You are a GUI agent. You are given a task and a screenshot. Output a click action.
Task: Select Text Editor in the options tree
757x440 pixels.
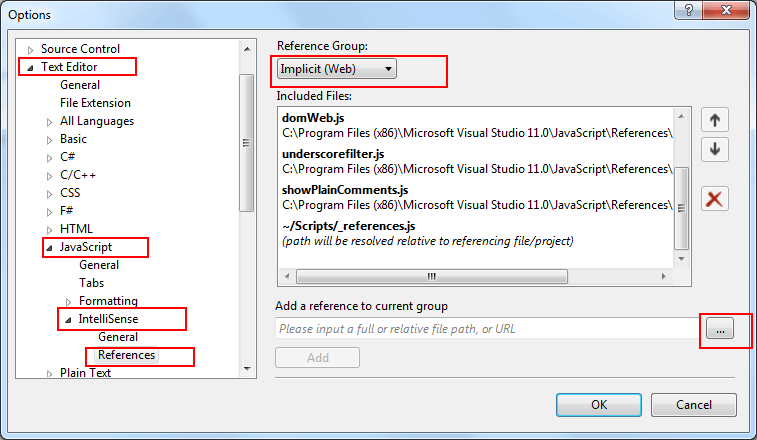[x=69, y=67]
